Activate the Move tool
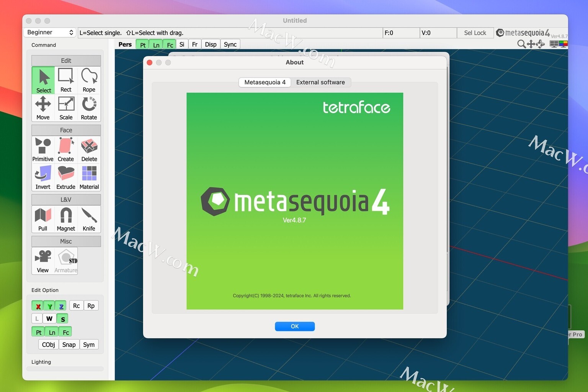The width and height of the screenshot is (588, 392). tap(43, 108)
